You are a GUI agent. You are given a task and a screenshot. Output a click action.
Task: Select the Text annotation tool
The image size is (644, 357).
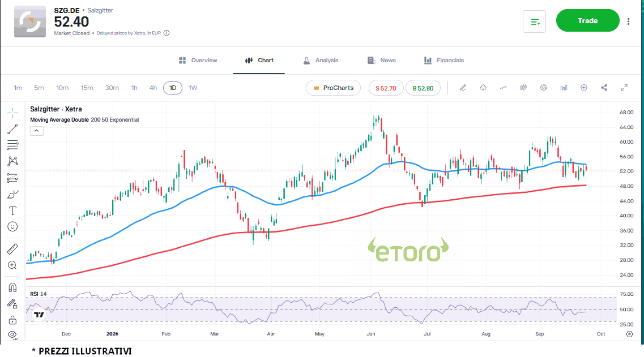(12, 210)
